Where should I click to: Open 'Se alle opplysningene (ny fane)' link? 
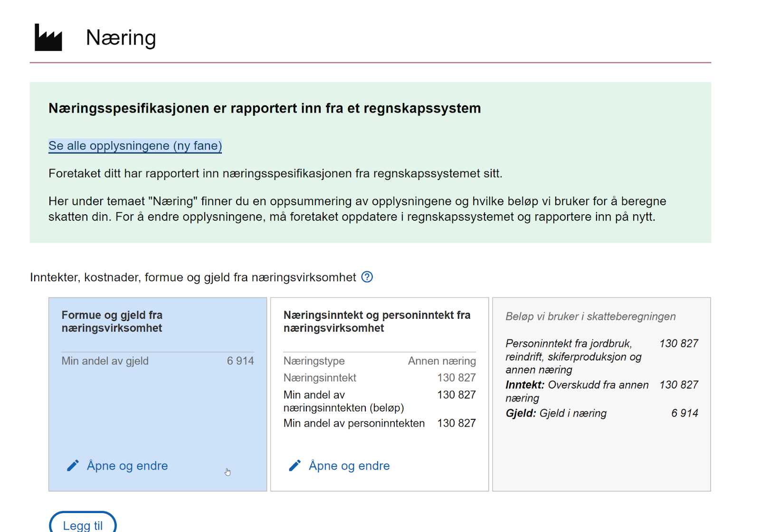coord(135,146)
